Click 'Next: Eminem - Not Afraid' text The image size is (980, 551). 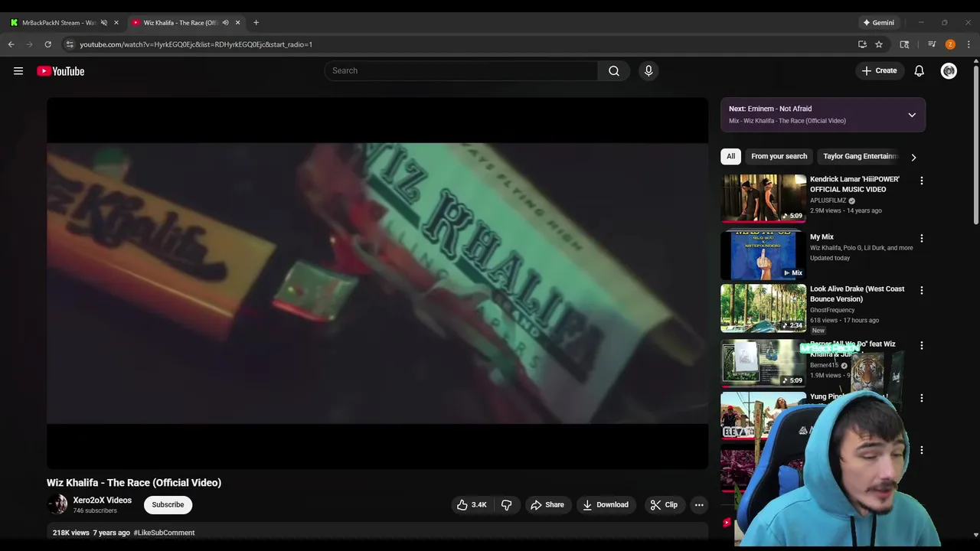pos(770,109)
